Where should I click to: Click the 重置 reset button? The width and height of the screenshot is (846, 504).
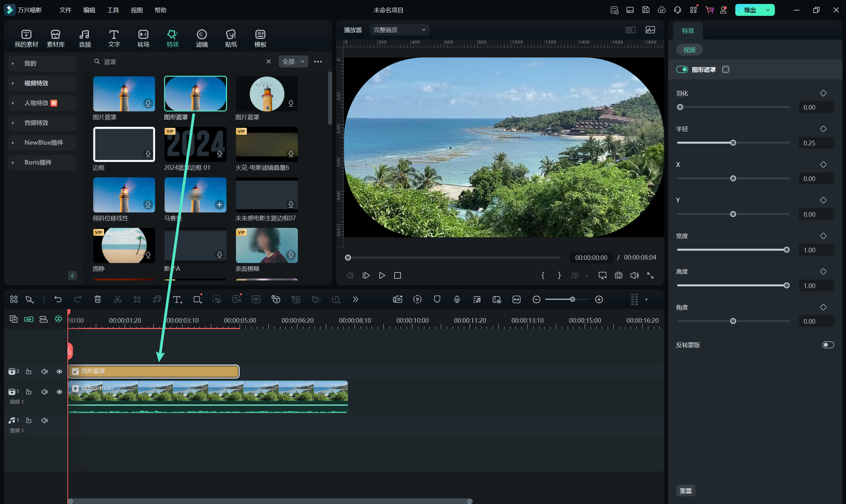point(685,490)
